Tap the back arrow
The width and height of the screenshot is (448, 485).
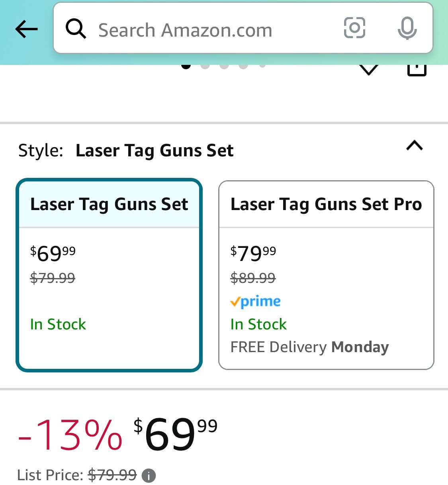tap(26, 29)
